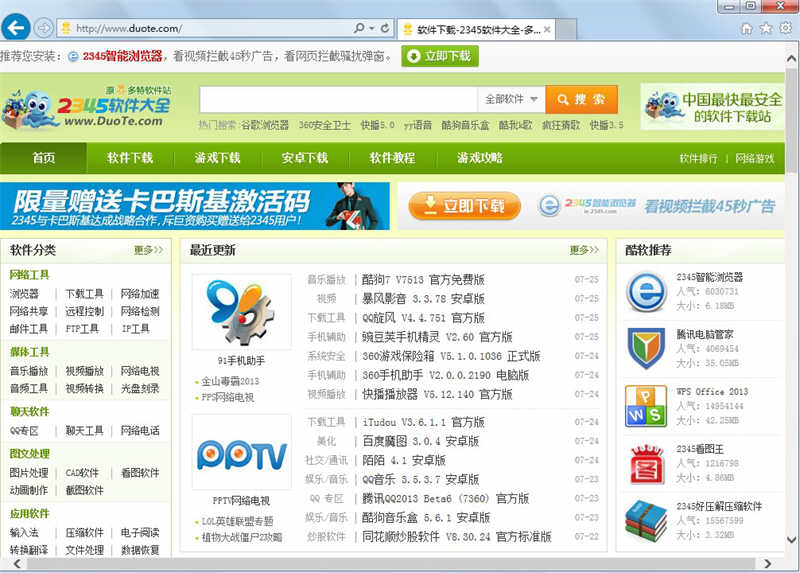
Task: Click the horizontal scrollbar left arrow
Action: pos(17,563)
